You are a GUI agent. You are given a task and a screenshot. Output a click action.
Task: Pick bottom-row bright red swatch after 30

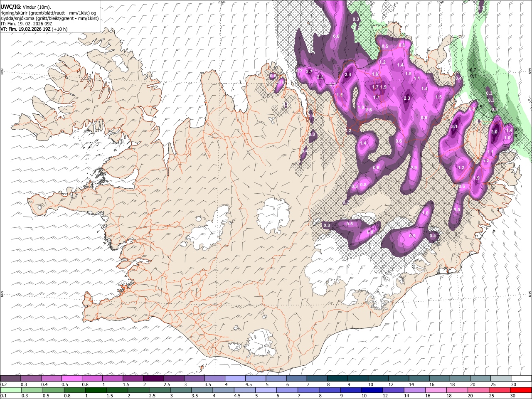(x=521, y=390)
